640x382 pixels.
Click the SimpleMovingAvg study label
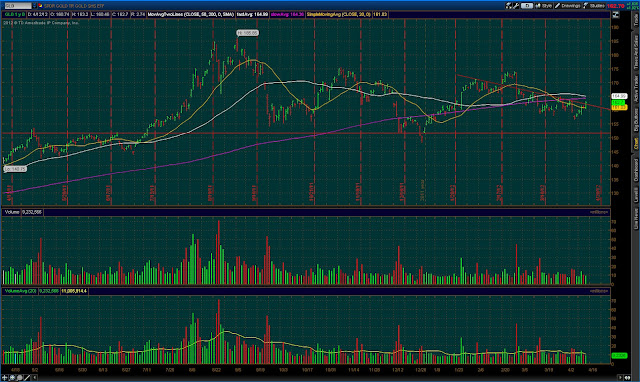pos(339,14)
